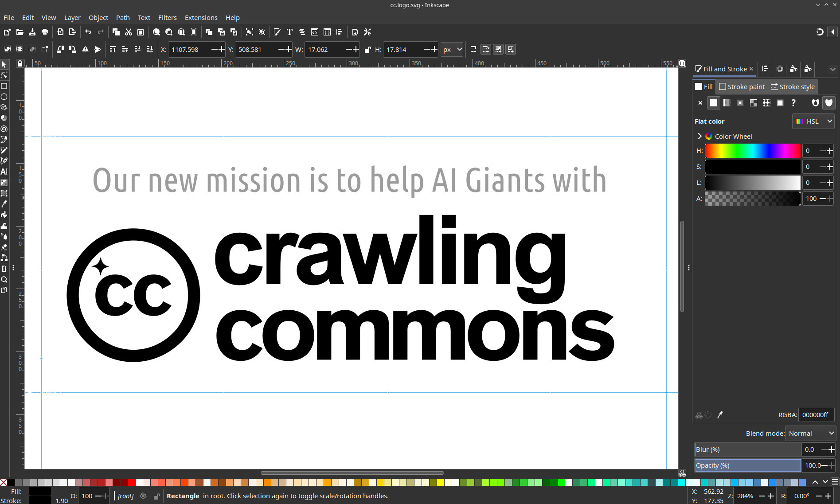Switch to the Stroke paint tab
This screenshot has height=504, width=840.
(x=742, y=87)
